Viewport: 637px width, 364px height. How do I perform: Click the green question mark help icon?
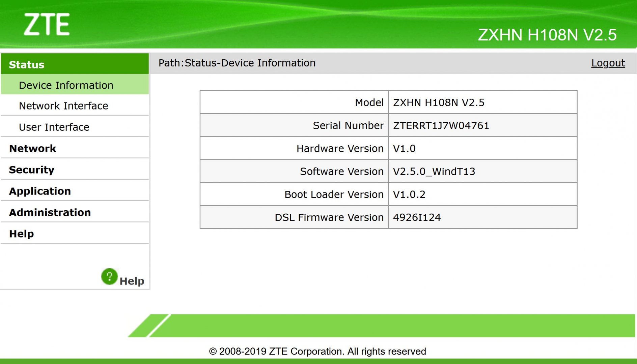(x=109, y=277)
